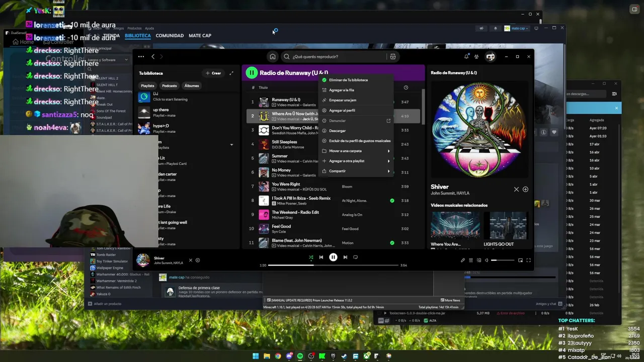Click the Crear button in library
644x362 pixels.
click(213, 73)
